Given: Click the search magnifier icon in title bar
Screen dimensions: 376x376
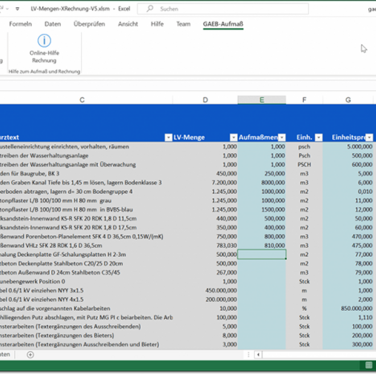Looking at the screenshot, I should point(150,9).
